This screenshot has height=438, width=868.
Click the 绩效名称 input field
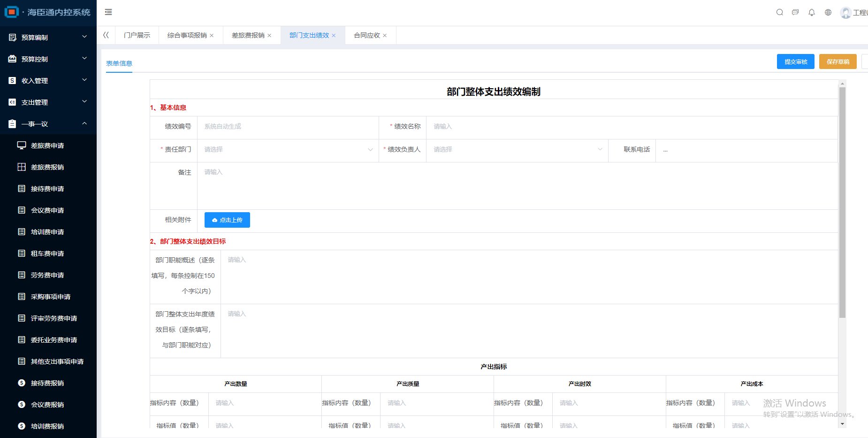coord(516,126)
